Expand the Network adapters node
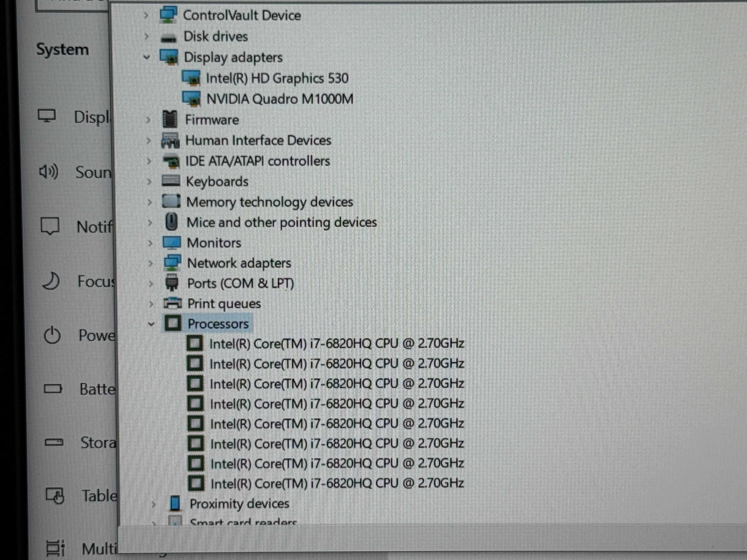747x560 pixels. click(x=151, y=263)
